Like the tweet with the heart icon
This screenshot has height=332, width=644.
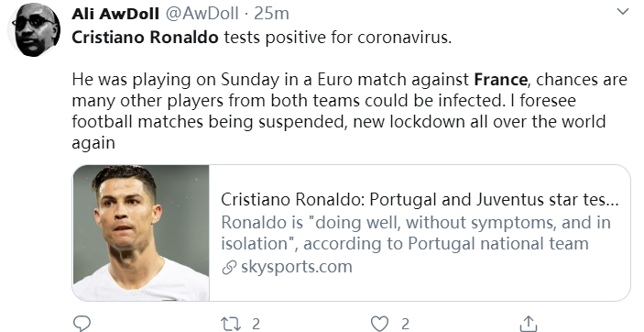pyautogui.click(x=380, y=324)
